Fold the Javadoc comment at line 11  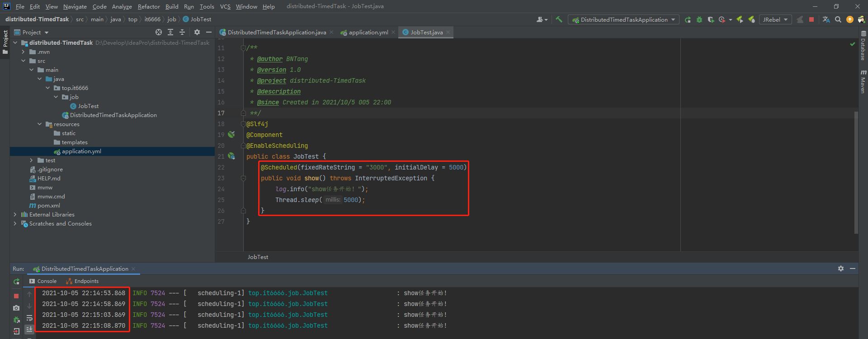[243, 47]
